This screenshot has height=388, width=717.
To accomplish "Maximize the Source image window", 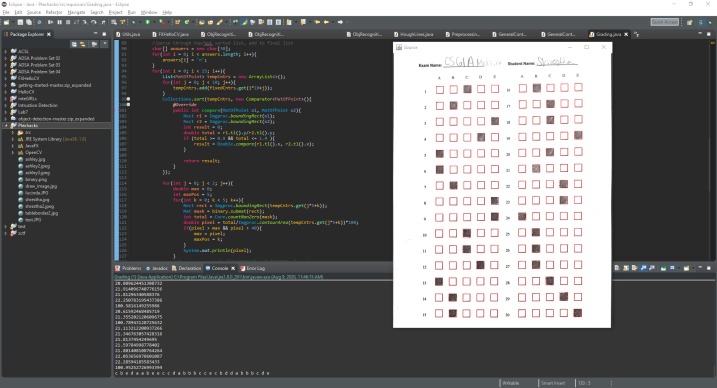I will pyautogui.click(x=587, y=47).
